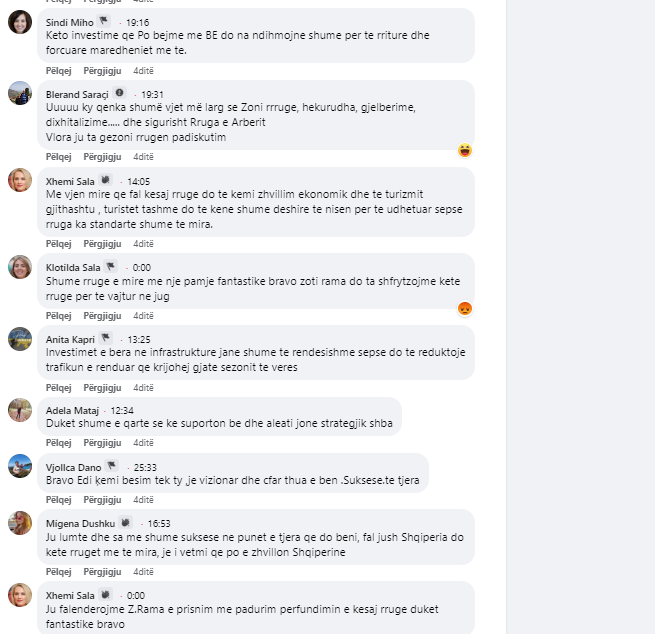Click the badge icon beside Migena Dushku's name
This screenshot has height=634, width=655.
[125, 521]
